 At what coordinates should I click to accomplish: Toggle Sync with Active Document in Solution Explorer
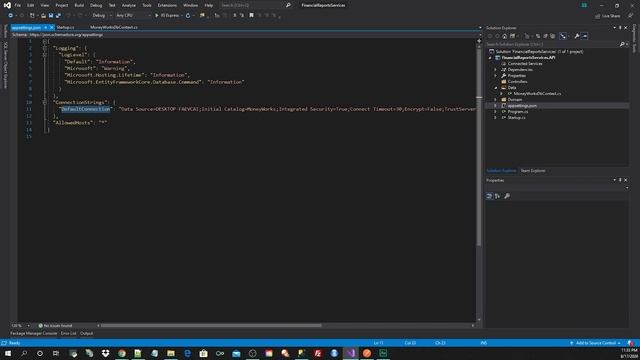[538, 36]
